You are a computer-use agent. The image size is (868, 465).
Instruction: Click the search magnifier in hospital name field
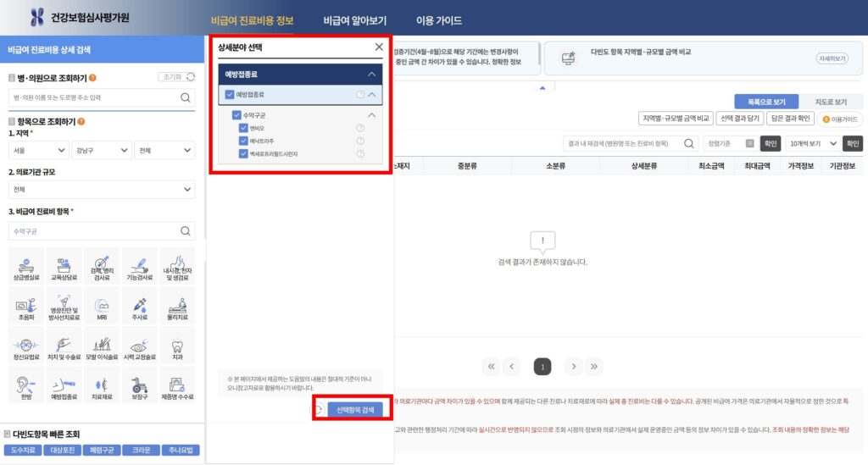(186, 97)
